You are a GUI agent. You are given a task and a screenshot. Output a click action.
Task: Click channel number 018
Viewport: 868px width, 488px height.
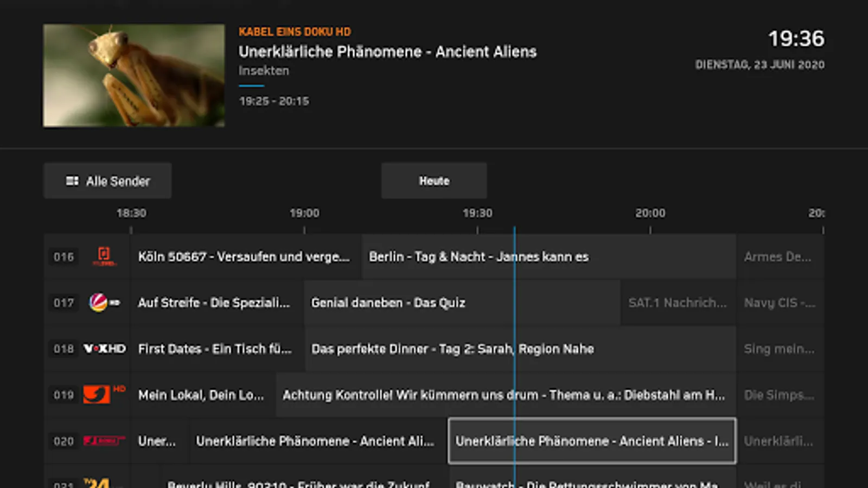click(x=63, y=349)
